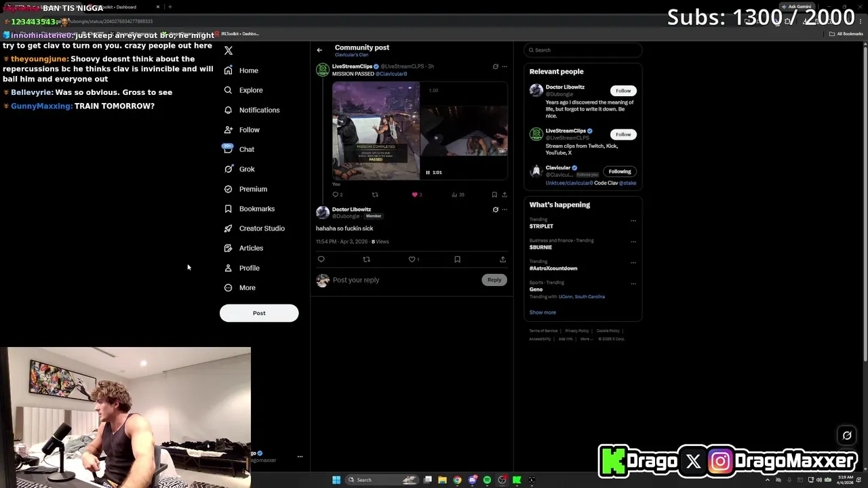Open the @Clavicular0 mention link
The image size is (868, 488).
(391, 74)
